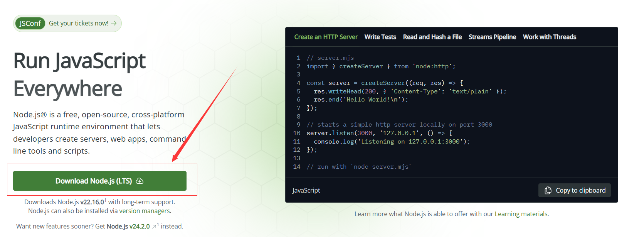Show the 'Streams Pipeline' code example tab
Image resolution: width=644 pixels, height=237 pixels.
[492, 37]
